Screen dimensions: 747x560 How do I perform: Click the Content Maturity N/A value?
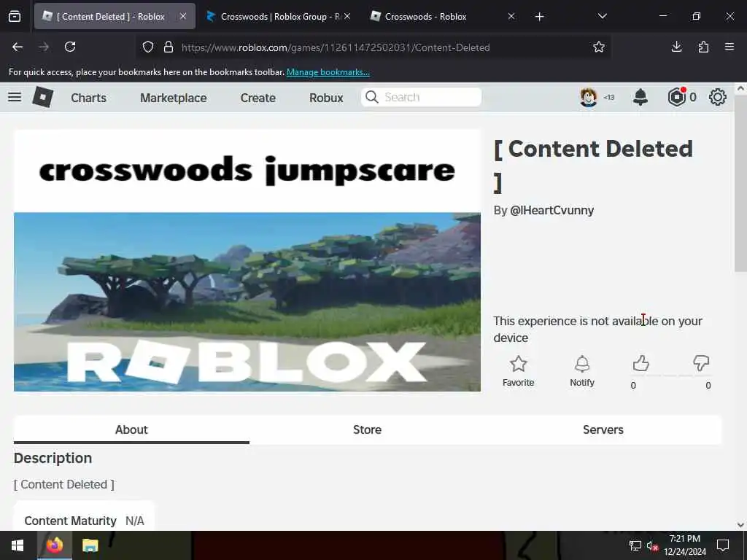pos(135,521)
